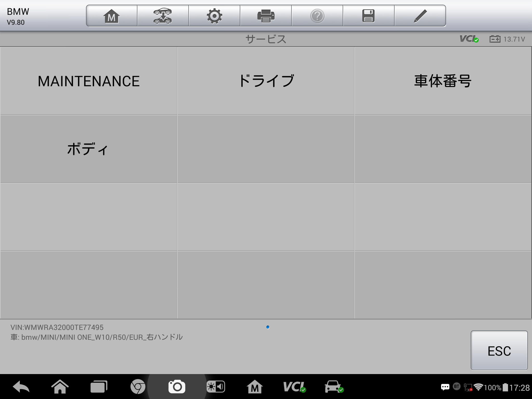Open the ドライブ service category
This screenshot has width=532, height=399.
coord(266,81)
